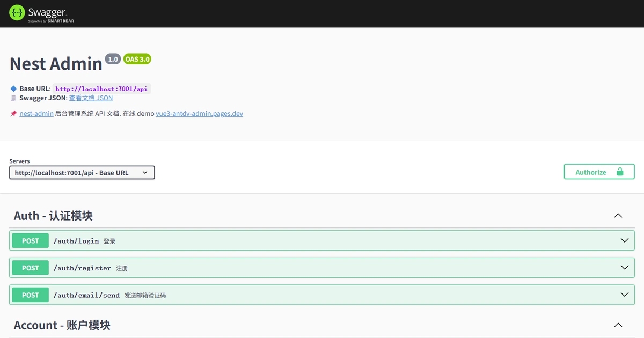Viewport: 644px width, 338px height.
Task: Click the lock icon on Authorize button
Action: (x=620, y=172)
